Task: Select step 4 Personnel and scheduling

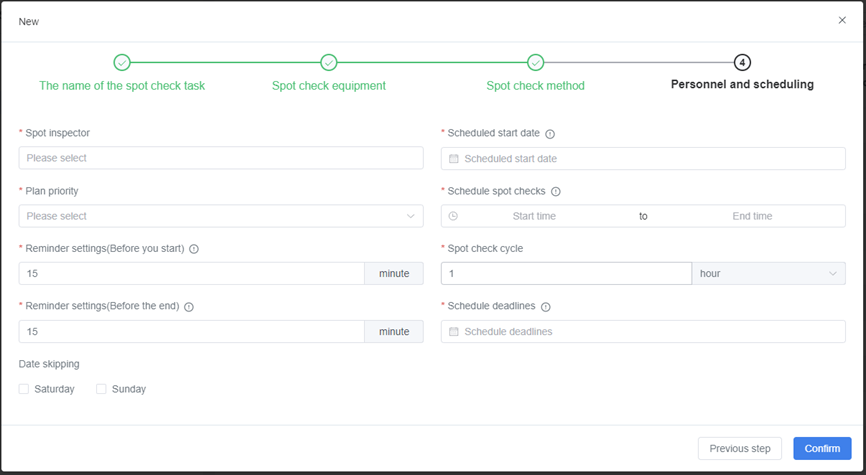Action: pos(742,63)
